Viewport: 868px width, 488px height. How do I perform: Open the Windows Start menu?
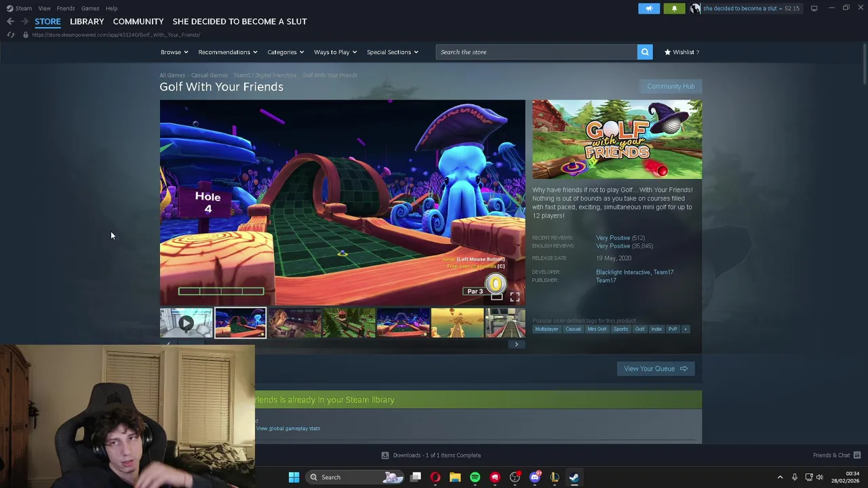[294, 477]
